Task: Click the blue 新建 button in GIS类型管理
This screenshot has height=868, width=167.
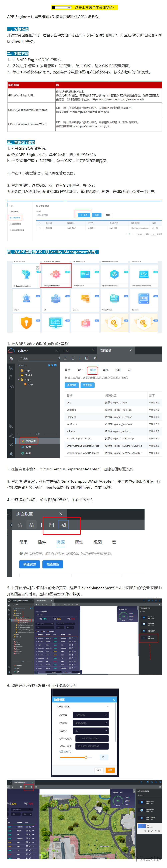Action: click(x=84, y=215)
